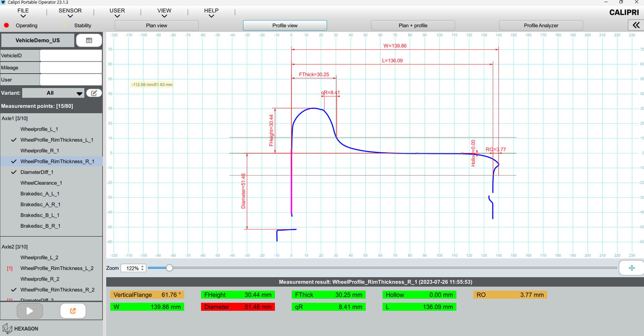Click the Measurement points [15/80] header

(x=37, y=106)
